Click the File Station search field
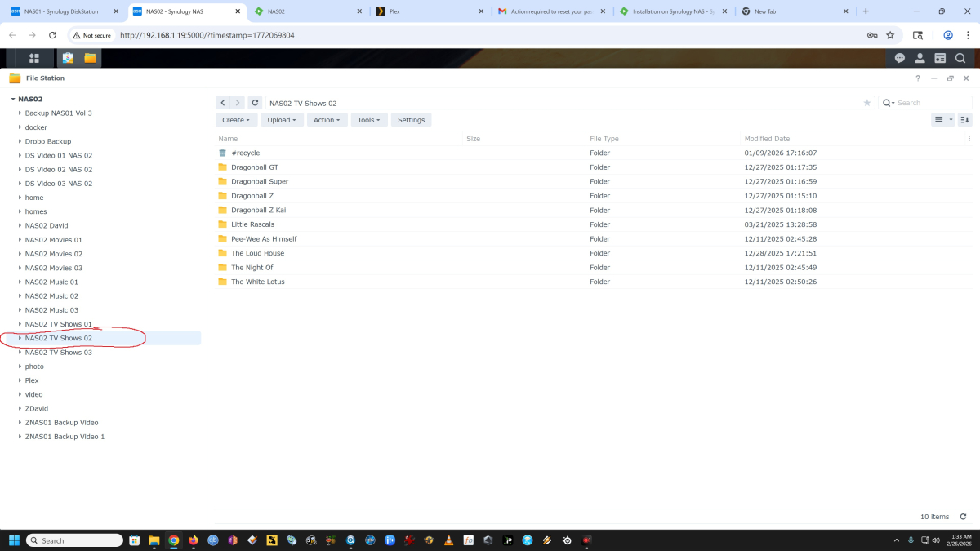This screenshot has height=551, width=980. pos(933,103)
